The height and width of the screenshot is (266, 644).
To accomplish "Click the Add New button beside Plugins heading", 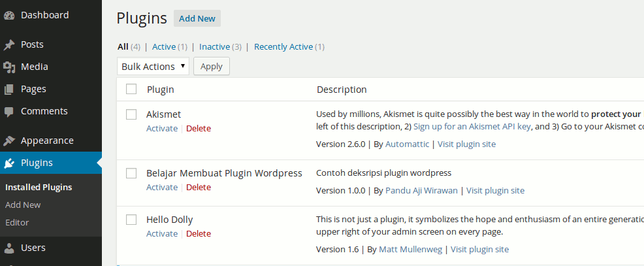I will click(x=197, y=18).
